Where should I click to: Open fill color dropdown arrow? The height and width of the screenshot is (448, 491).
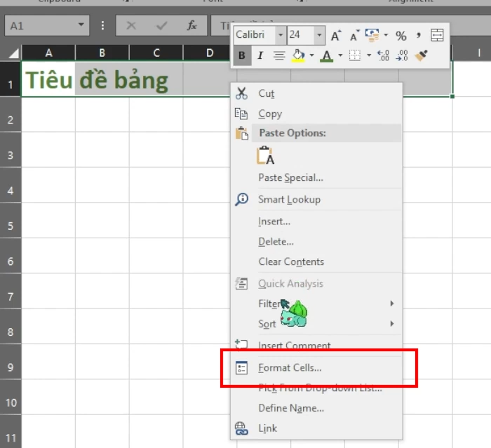tap(311, 55)
